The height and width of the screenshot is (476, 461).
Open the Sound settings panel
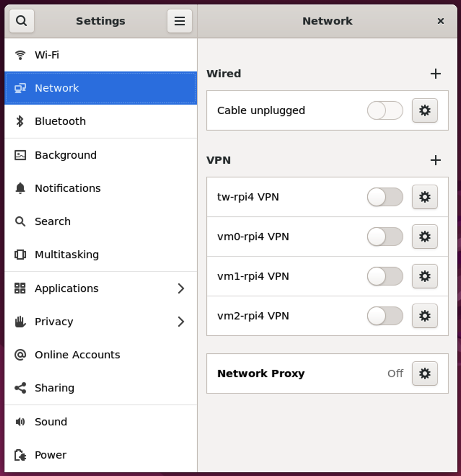tap(51, 422)
